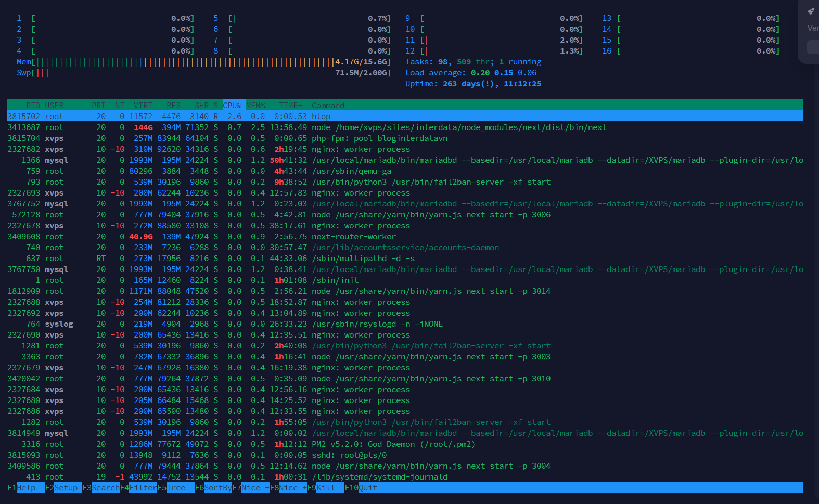Select the /sbin/multipathd -d -s row
The image size is (819, 504).
[405, 259]
